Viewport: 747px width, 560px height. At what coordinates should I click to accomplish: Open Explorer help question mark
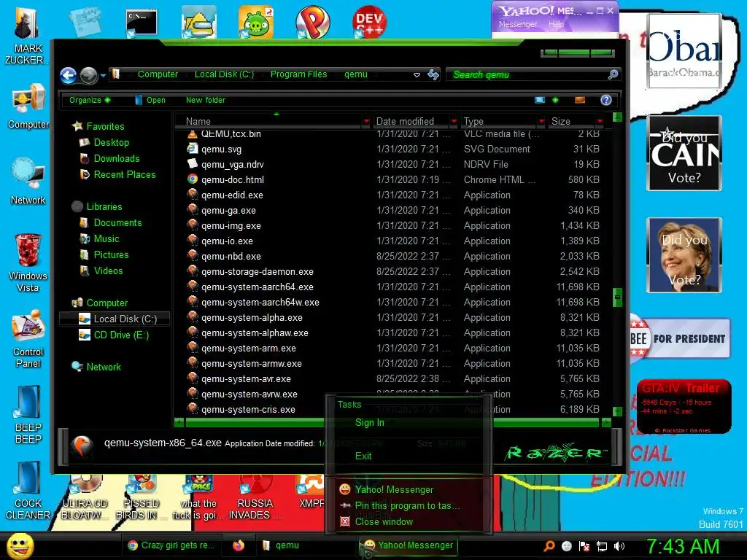(606, 100)
